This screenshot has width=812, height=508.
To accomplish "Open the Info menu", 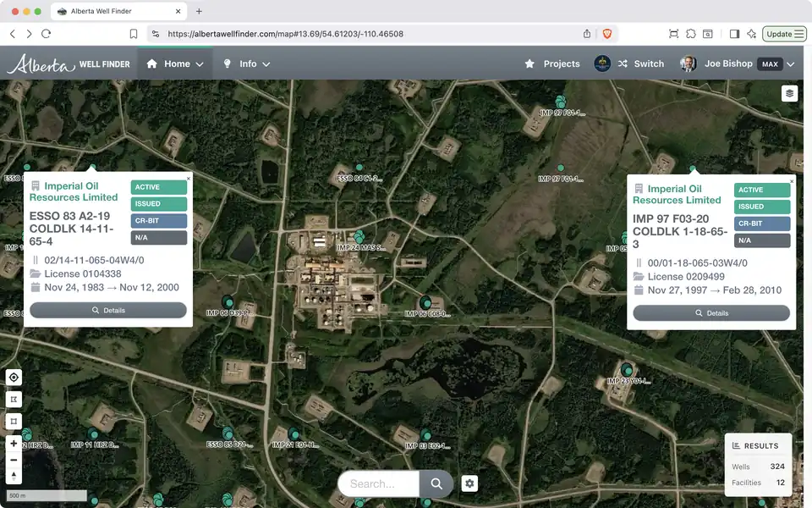I will pos(248,63).
